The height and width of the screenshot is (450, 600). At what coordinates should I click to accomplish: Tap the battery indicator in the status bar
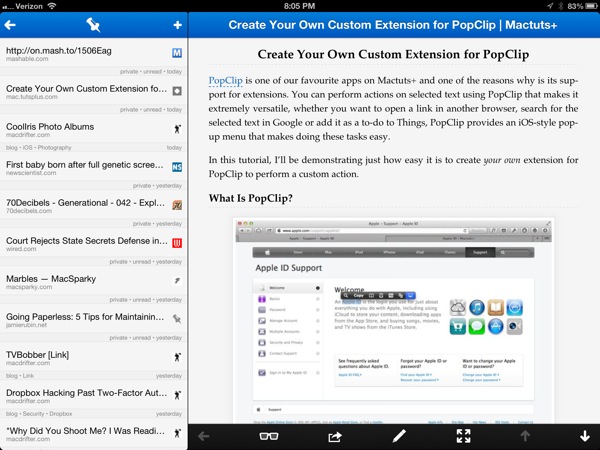[x=591, y=6]
